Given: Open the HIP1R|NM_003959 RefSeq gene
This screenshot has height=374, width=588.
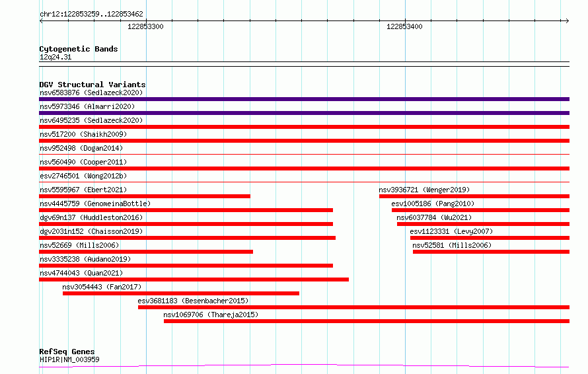Looking at the screenshot, I should point(69,359).
